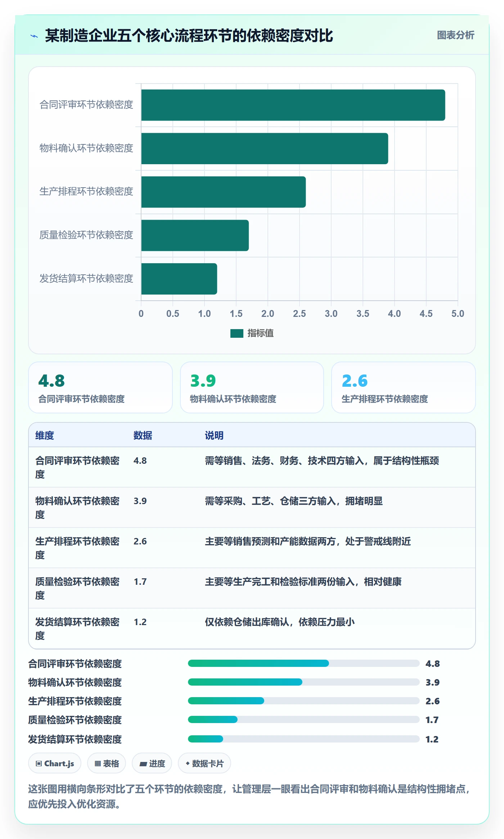This screenshot has width=504, height=839.
Task: Click description mentioning 结构性瓶颈
Action: 322,461
